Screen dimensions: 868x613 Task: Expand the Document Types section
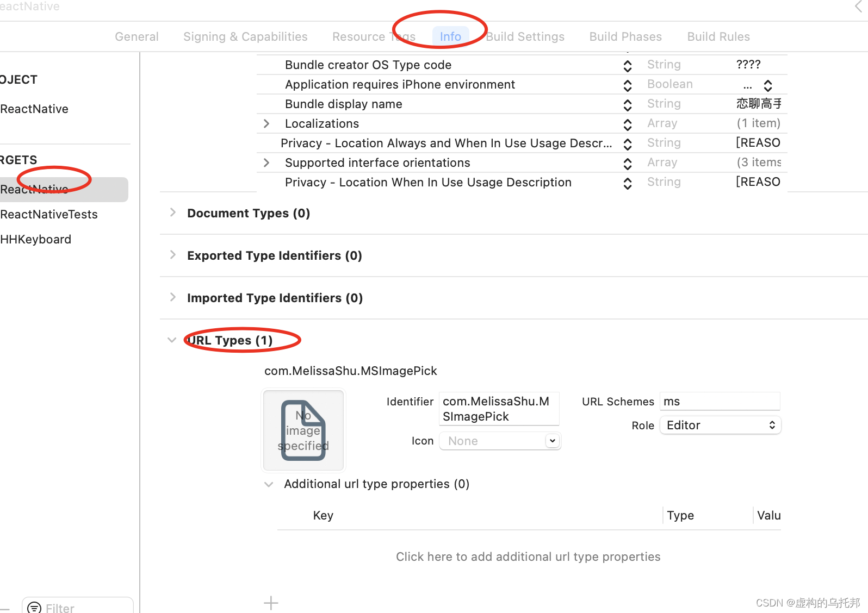click(172, 212)
